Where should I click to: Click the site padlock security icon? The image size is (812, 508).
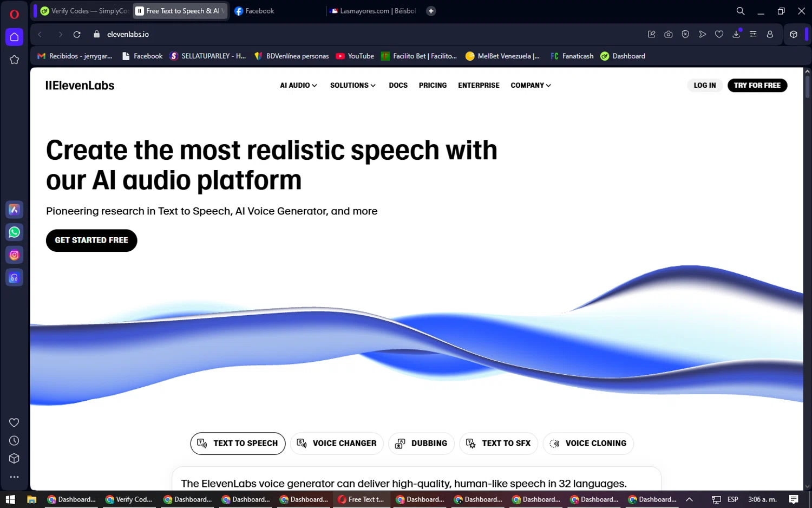pyautogui.click(x=96, y=34)
